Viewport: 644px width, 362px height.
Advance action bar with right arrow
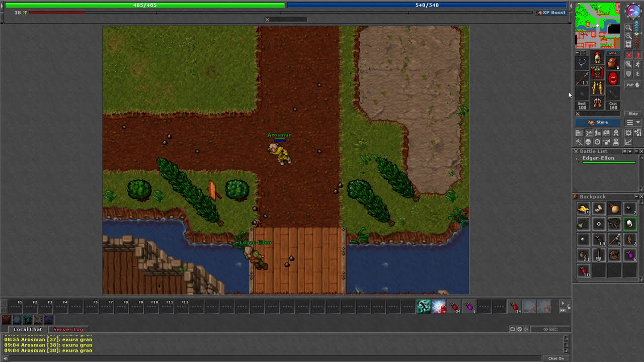point(562,303)
